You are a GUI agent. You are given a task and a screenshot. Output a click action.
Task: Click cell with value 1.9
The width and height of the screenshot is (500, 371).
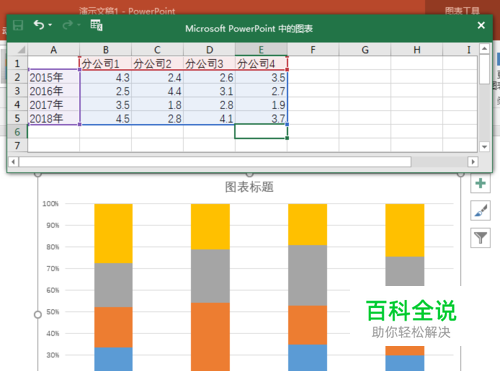[x=261, y=104]
